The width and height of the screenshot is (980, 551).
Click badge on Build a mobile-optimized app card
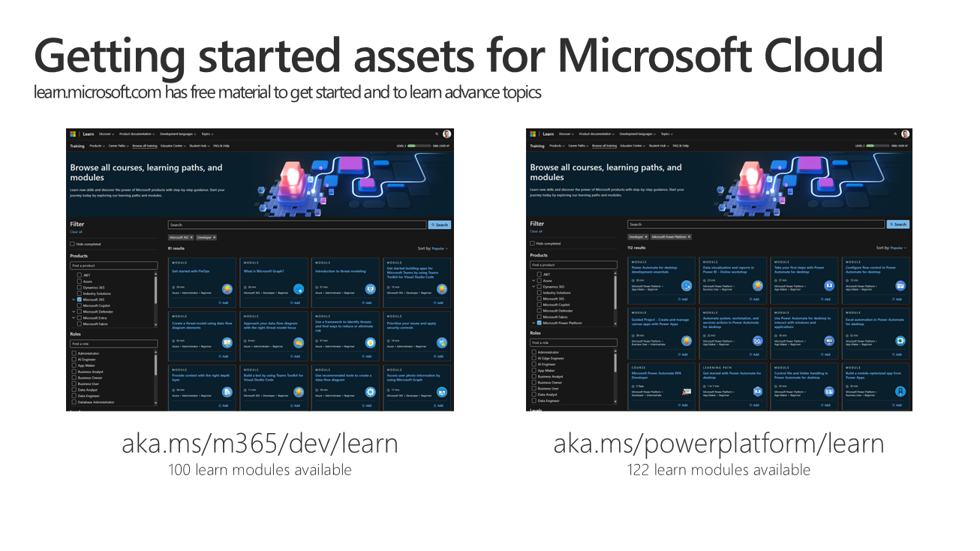point(900,392)
